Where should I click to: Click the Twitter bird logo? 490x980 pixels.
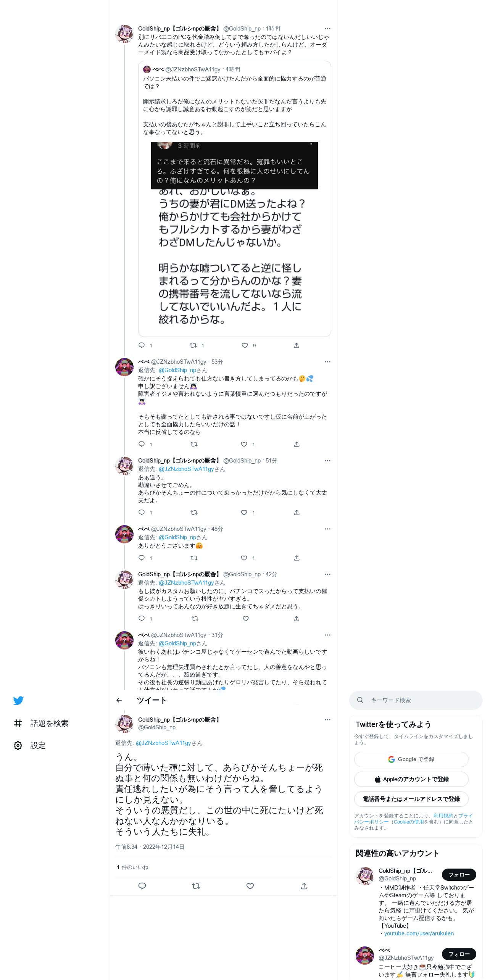18,700
